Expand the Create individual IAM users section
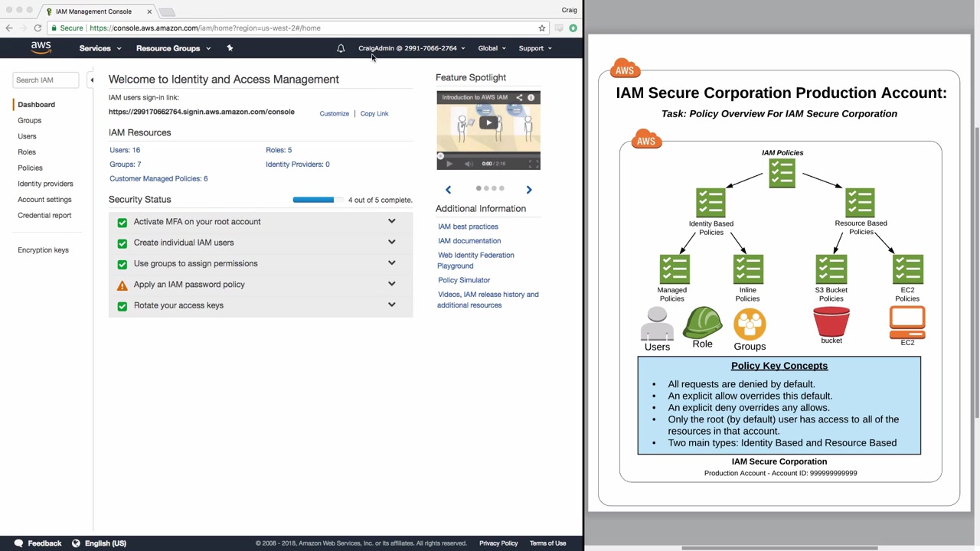Viewport: 980px width, 551px height. [391, 242]
